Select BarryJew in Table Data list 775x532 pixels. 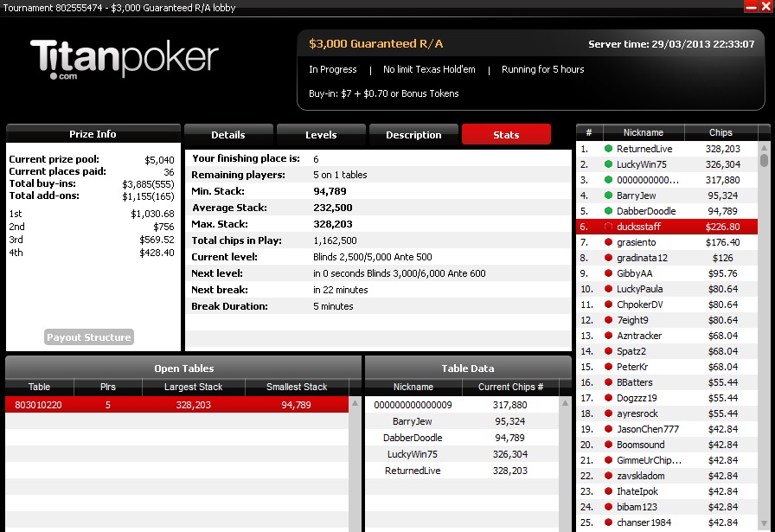pos(462,421)
